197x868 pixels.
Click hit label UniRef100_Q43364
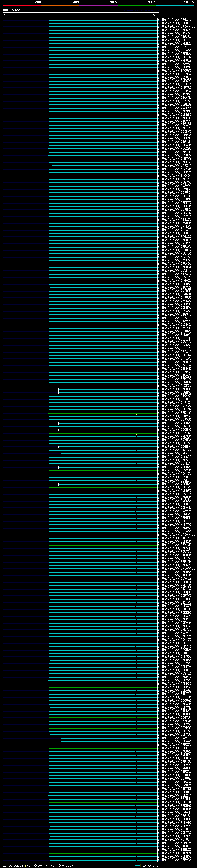pos(177,94)
